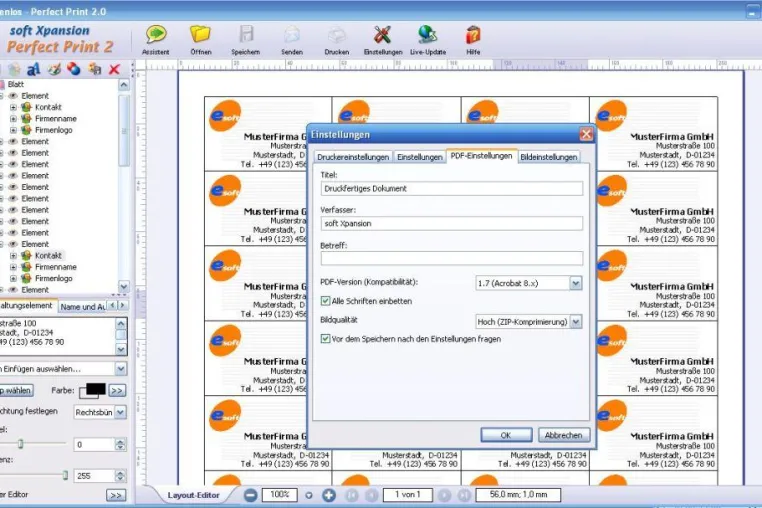
Task: Click the slider handle beside the 255 field
Action: [x=65, y=475]
